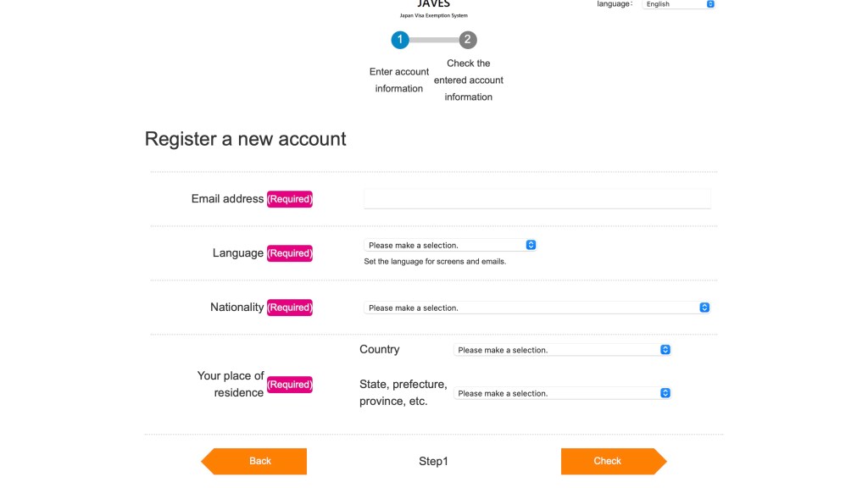Expand the Country of residence dropdown

(562, 350)
